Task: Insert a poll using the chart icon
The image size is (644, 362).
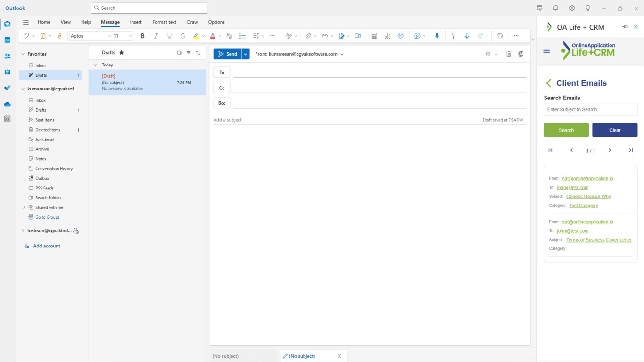Action: click(x=388, y=36)
